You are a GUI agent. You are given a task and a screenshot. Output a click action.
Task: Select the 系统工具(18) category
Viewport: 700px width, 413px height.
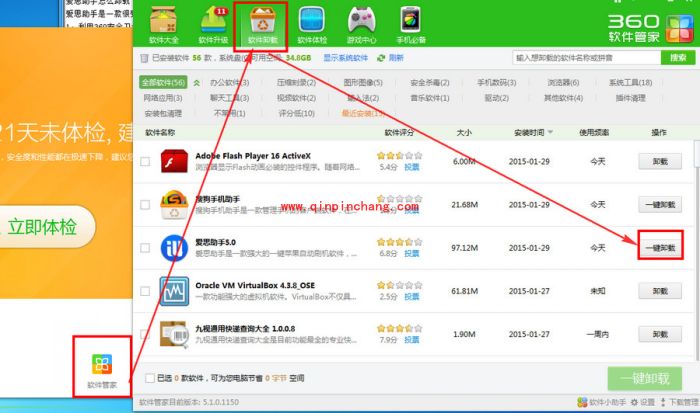(630, 83)
